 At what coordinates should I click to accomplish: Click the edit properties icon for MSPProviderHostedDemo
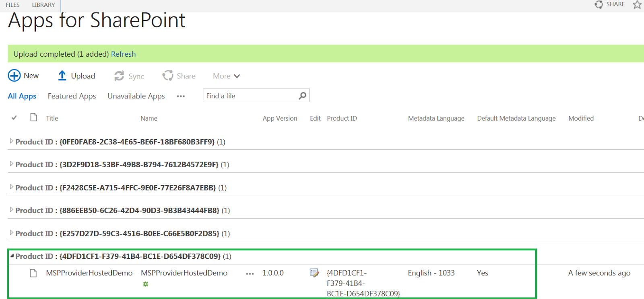(314, 273)
